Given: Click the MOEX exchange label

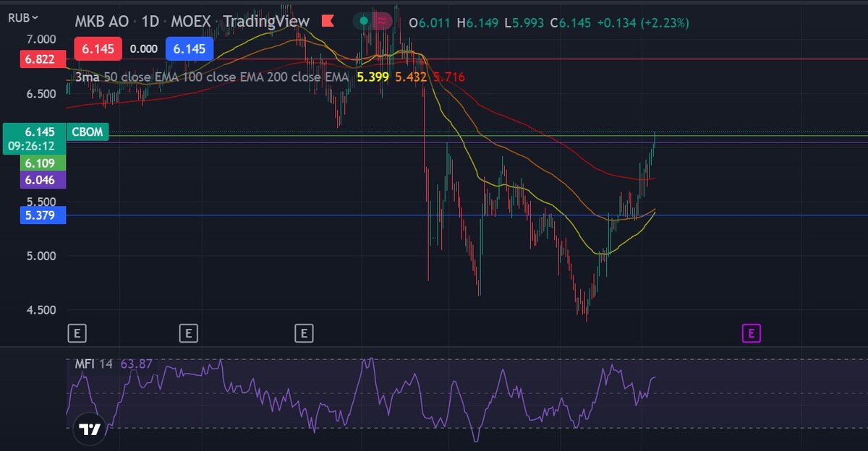Looking at the screenshot, I should click(191, 22).
